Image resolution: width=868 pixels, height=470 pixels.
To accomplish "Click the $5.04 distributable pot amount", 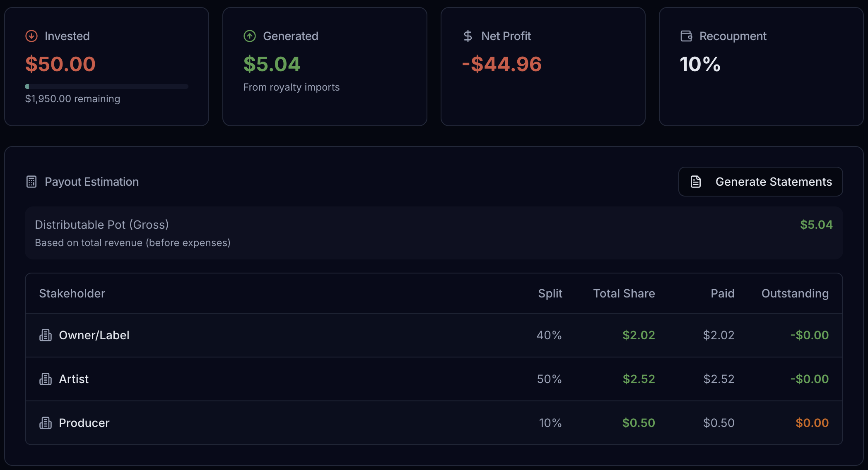I will [816, 225].
